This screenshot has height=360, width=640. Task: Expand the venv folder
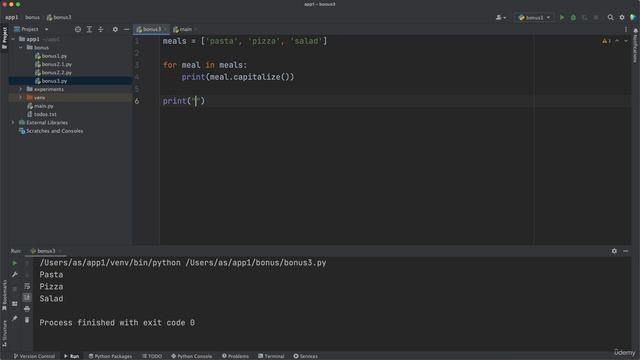pos(20,98)
